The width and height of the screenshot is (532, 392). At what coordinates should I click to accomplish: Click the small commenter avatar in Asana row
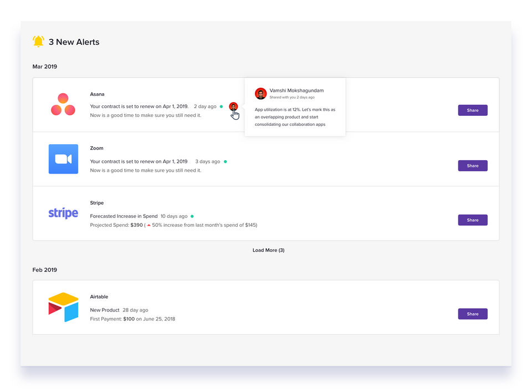click(233, 106)
